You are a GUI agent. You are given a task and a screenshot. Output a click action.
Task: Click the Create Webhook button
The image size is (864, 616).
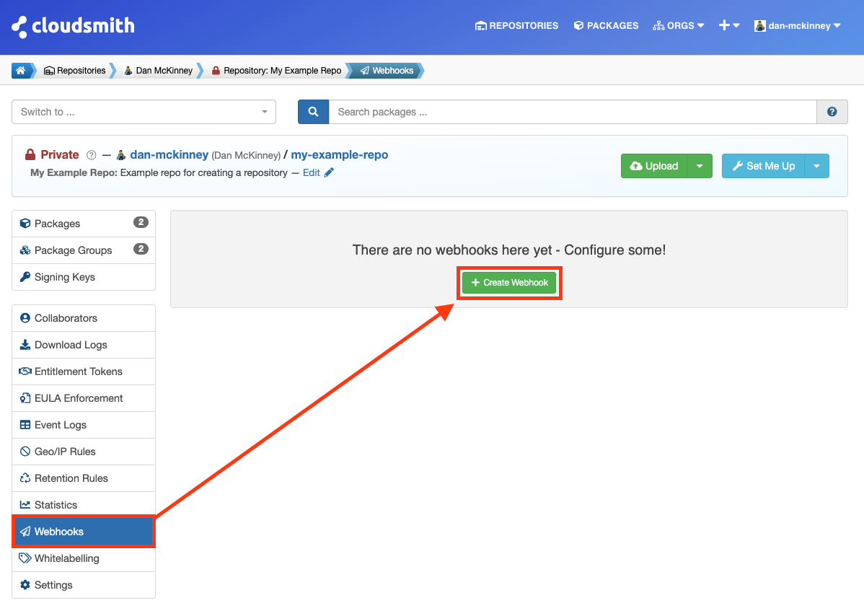[x=510, y=283]
